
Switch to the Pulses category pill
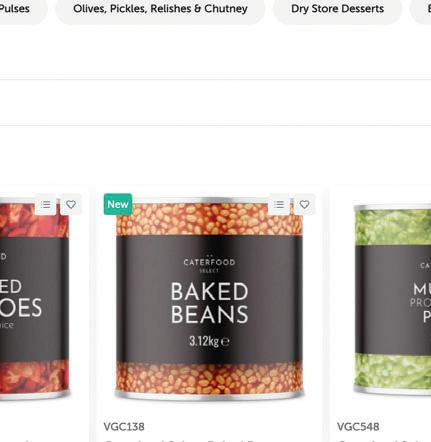[20, 9]
